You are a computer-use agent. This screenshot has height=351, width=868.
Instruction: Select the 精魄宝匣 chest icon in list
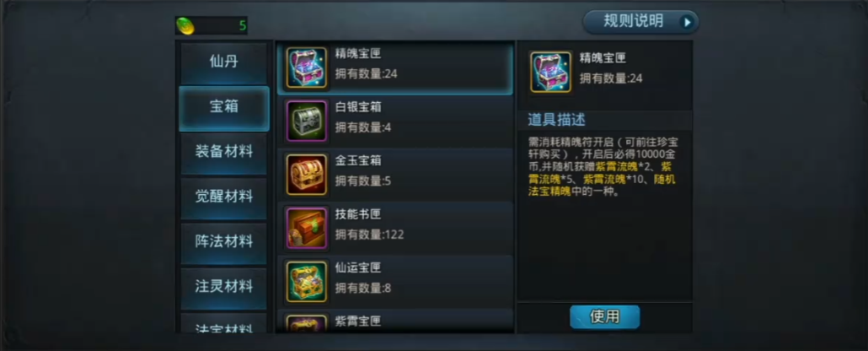[x=307, y=68]
